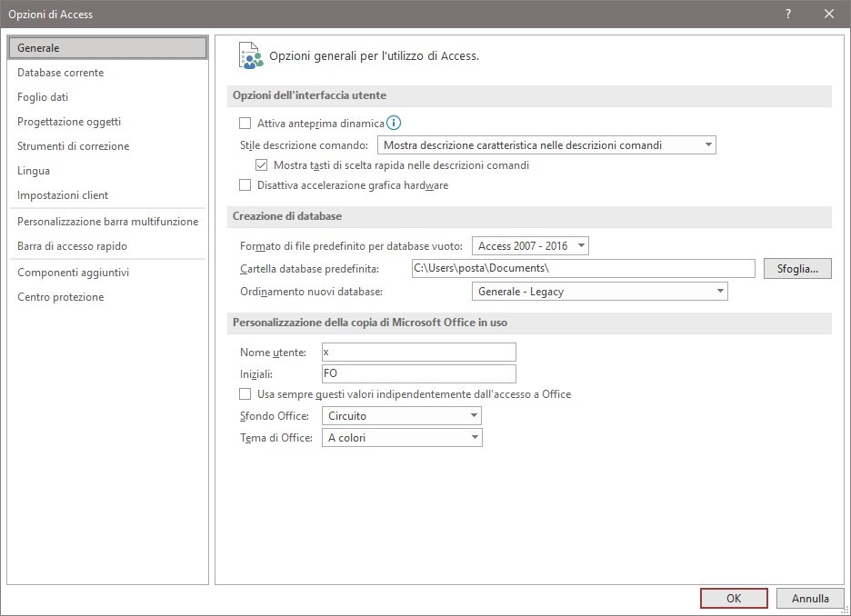
Task: Close the Opzioni di Access dialog
Action: point(829,15)
